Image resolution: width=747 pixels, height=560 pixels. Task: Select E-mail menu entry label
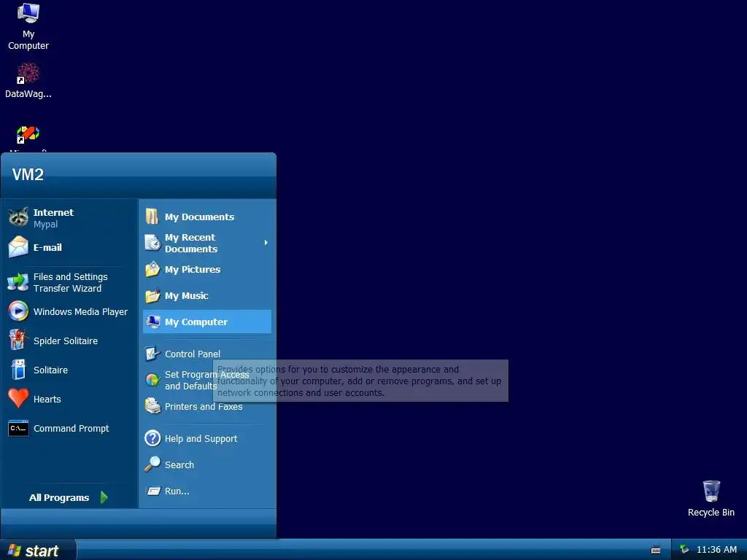[x=47, y=248]
